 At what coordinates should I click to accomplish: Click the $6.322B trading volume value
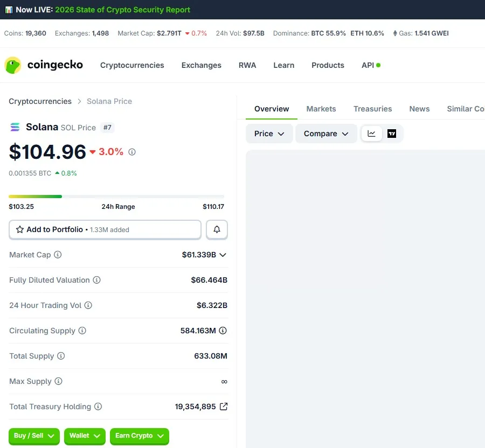(x=212, y=305)
